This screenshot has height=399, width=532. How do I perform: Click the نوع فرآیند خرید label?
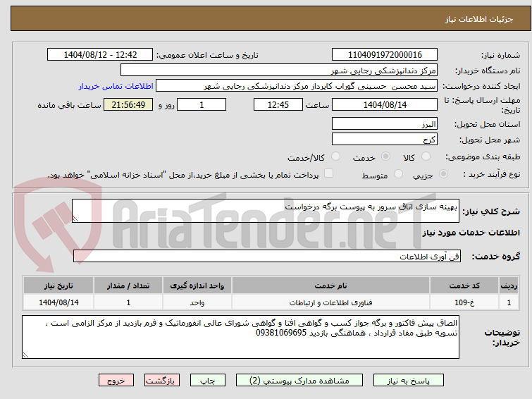point(492,174)
